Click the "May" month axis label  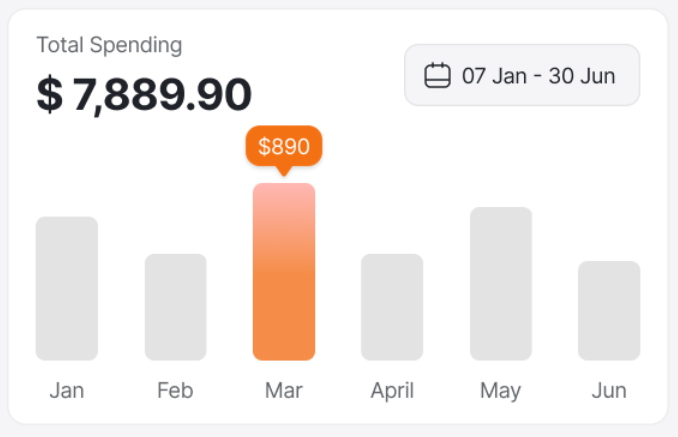click(x=501, y=390)
